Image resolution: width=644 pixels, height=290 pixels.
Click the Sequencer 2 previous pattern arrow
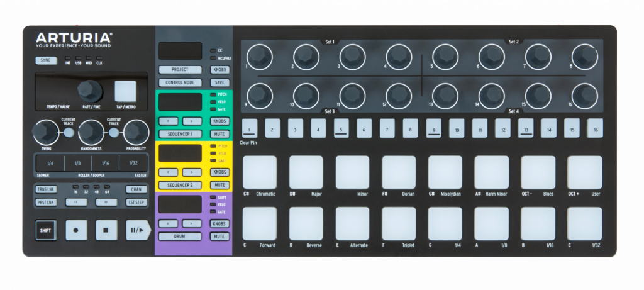(x=169, y=172)
